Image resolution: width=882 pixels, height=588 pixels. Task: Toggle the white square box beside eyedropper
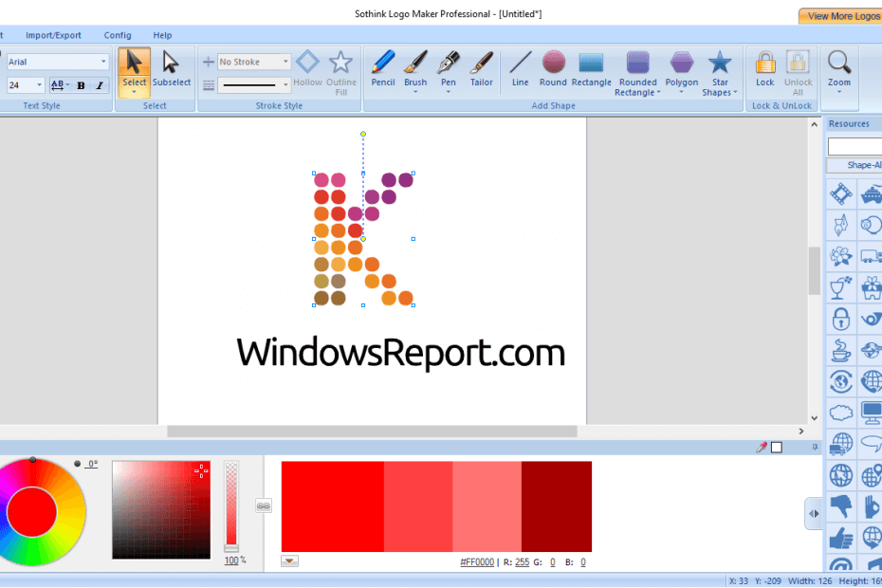click(x=777, y=448)
